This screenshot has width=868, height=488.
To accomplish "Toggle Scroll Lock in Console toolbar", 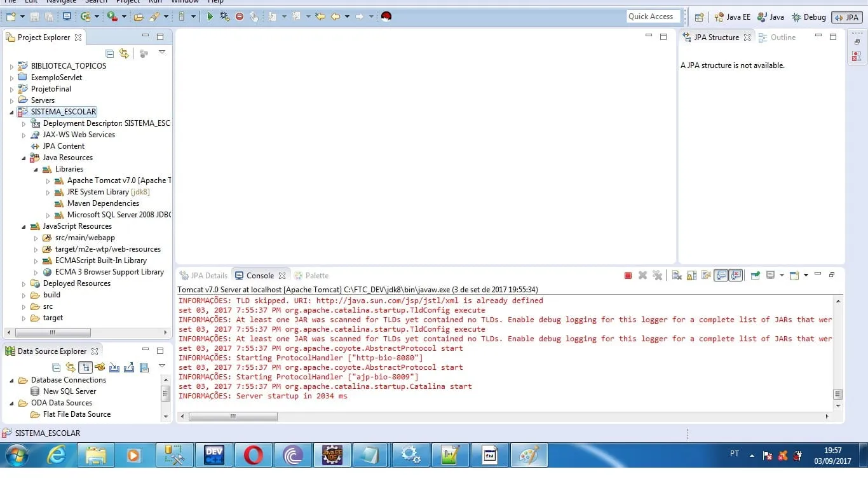I will point(691,276).
